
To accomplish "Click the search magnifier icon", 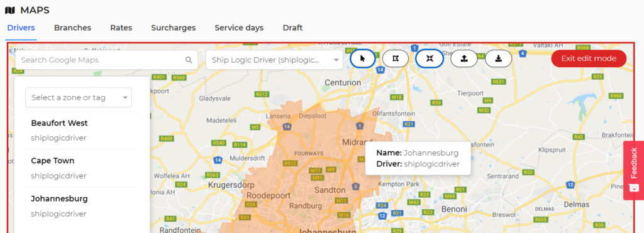I will (x=189, y=60).
